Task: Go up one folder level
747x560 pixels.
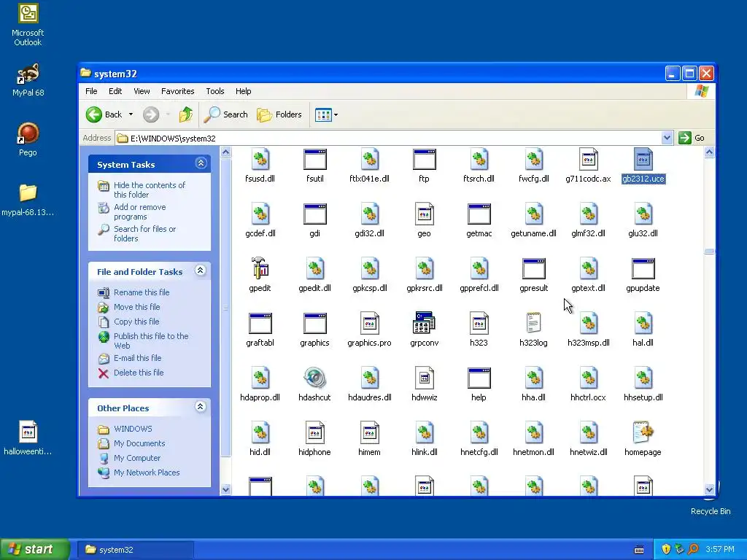Action: click(x=186, y=114)
